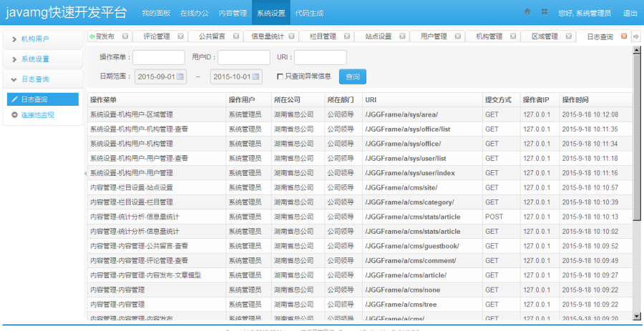The height and width of the screenshot is (331, 644).
Task: Click scrollbar up arrow in log table
Action: (637, 50)
